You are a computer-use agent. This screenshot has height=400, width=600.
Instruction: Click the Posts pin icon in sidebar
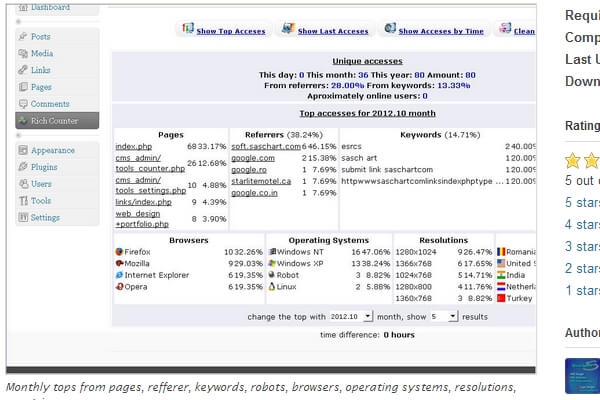(22, 37)
